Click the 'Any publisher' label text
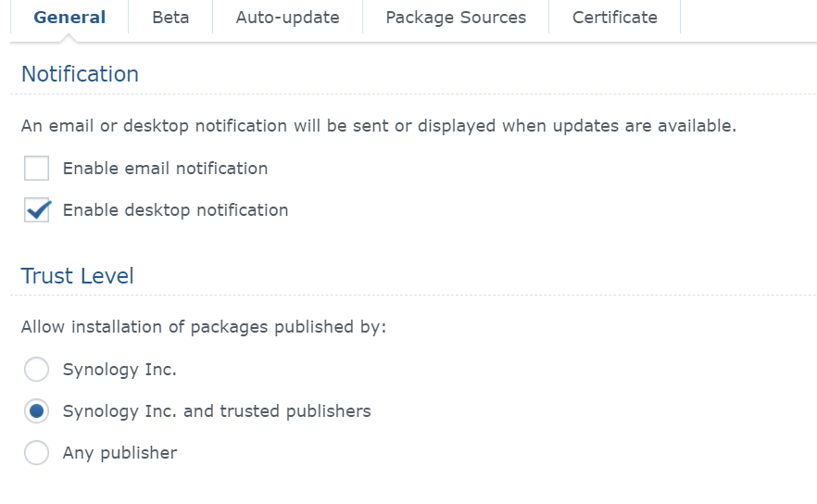The width and height of the screenshot is (817, 504). 119,453
